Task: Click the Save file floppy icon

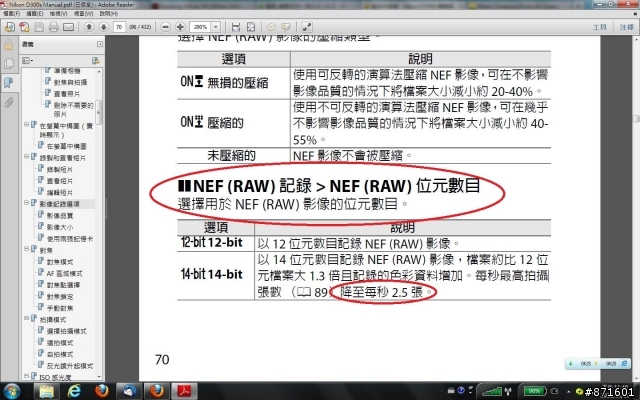Action: [x=39, y=27]
